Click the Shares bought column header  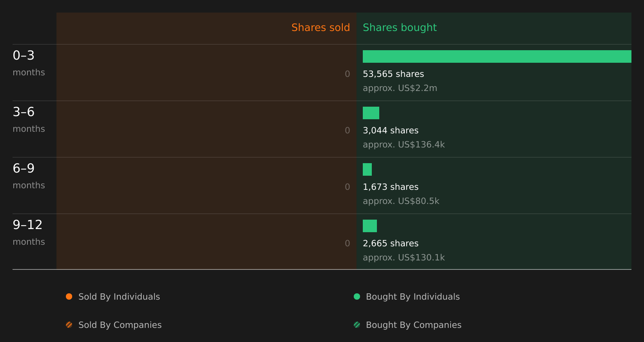(x=400, y=27)
